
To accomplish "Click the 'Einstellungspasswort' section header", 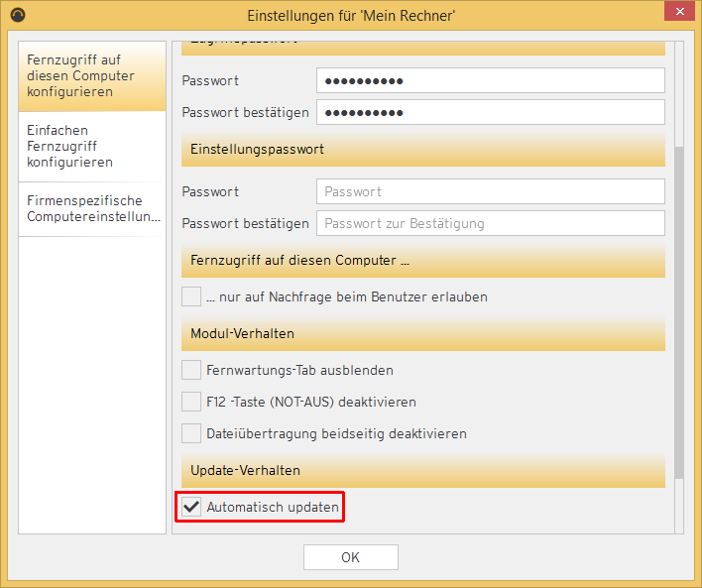I will coord(423,150).
